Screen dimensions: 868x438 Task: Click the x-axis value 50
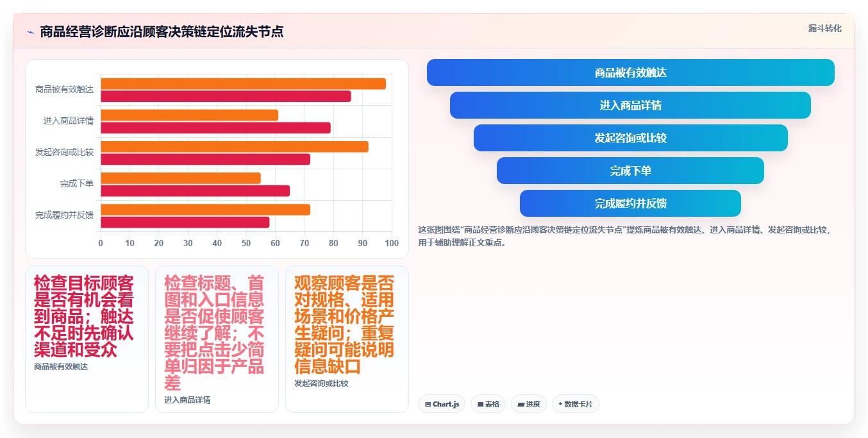246,244
